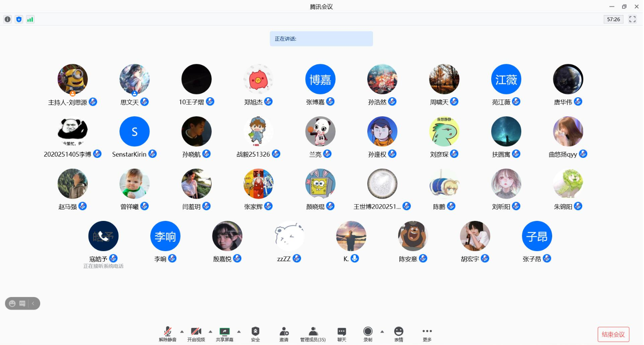Open 管理成员(35) member panel
Screen dimensions: 644x345
[313, 334]
